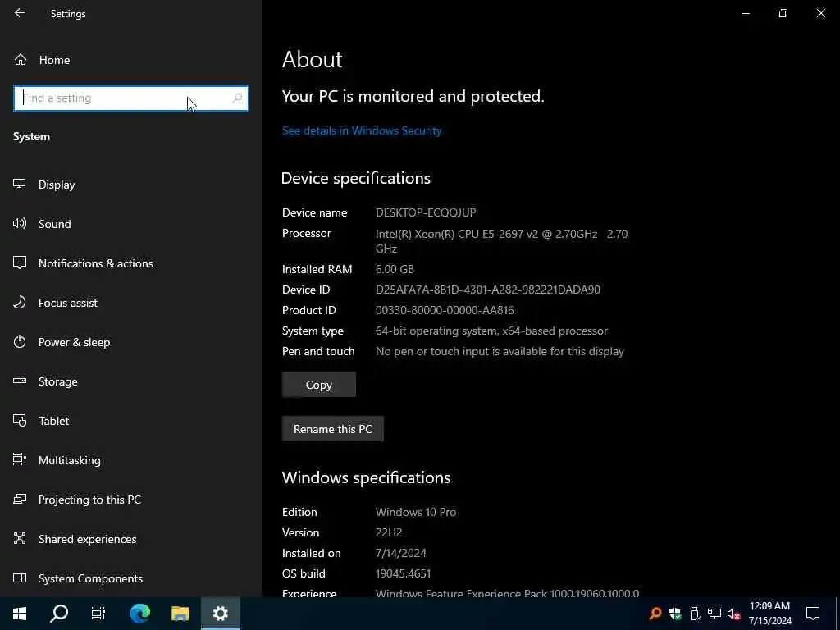Open File Explorer from taskbar

pyautogui.click(x=180, y=614)
